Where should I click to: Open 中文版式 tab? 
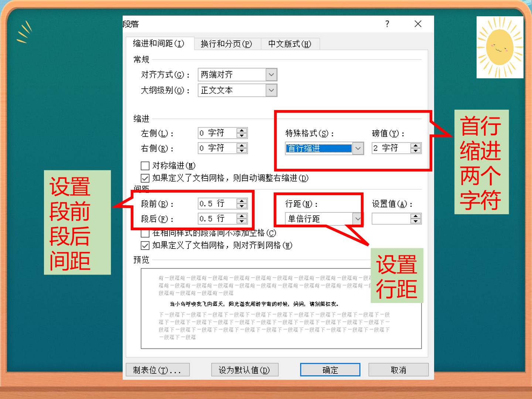pyautogui.click(x=290, y=44)
